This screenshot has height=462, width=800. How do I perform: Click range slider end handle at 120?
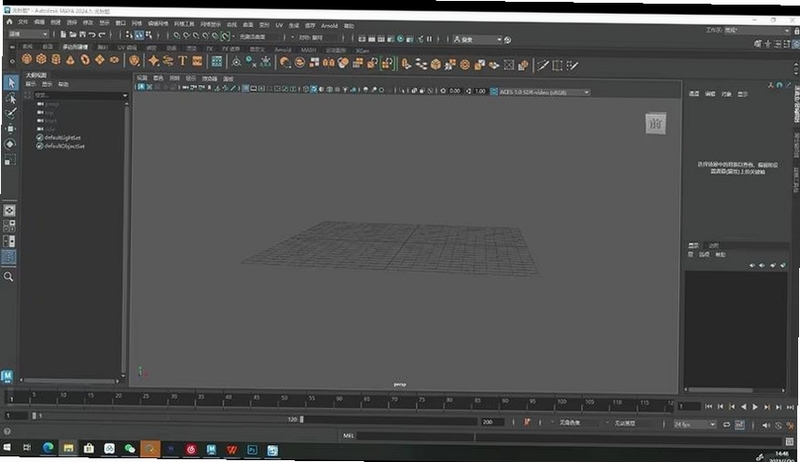pyautogui.click(x=302, y=419)
